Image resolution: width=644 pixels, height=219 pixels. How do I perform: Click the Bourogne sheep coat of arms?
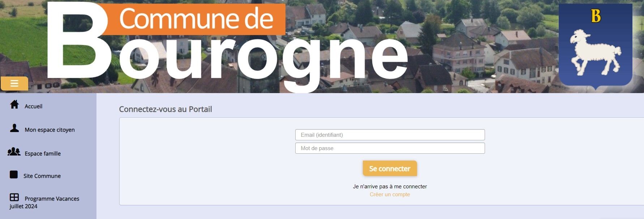595,47
